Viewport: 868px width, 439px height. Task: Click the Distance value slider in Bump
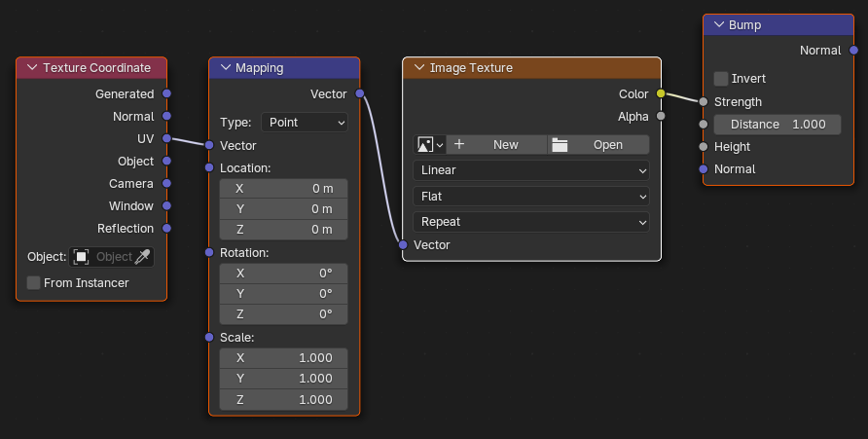pos(778,125)
